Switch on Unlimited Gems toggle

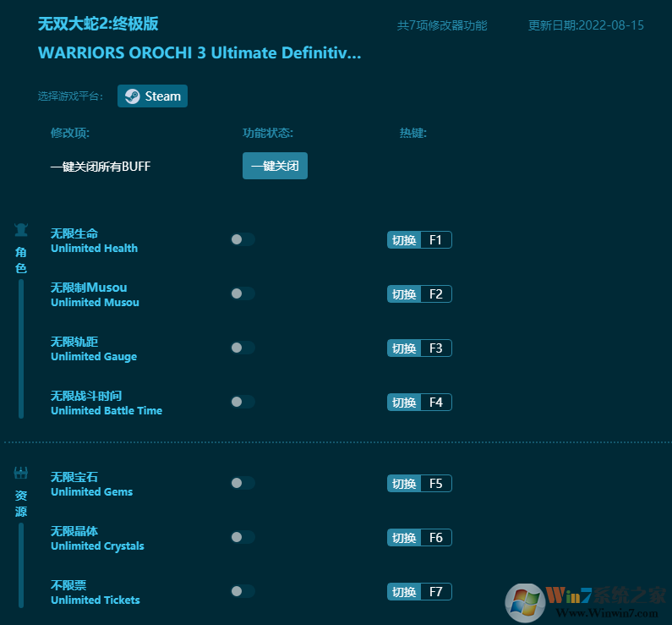point(243,483)
